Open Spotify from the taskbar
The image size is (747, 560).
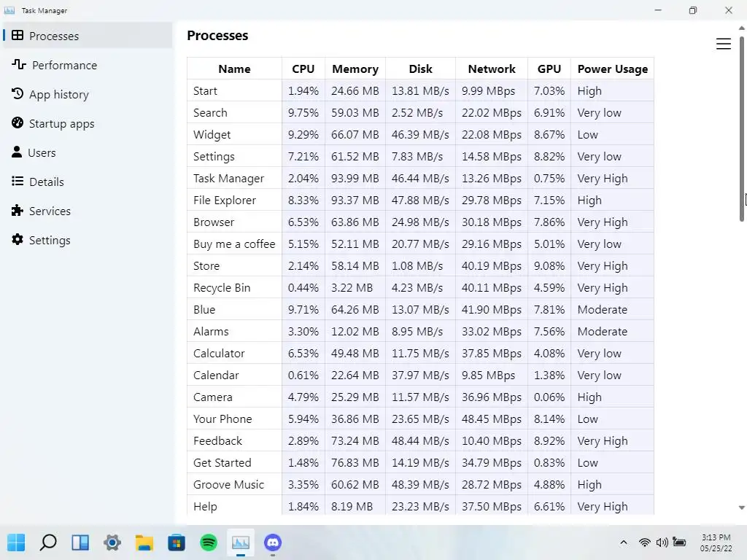point(209,542)
